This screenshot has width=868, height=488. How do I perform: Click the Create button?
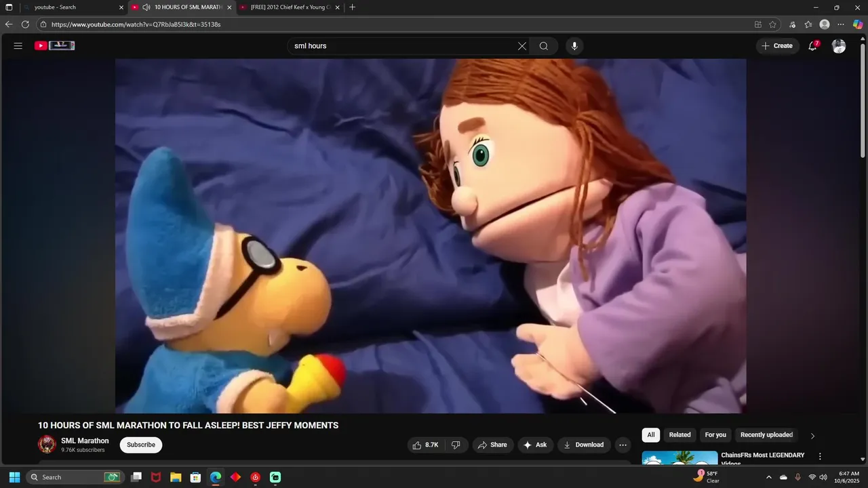(778, 46)
